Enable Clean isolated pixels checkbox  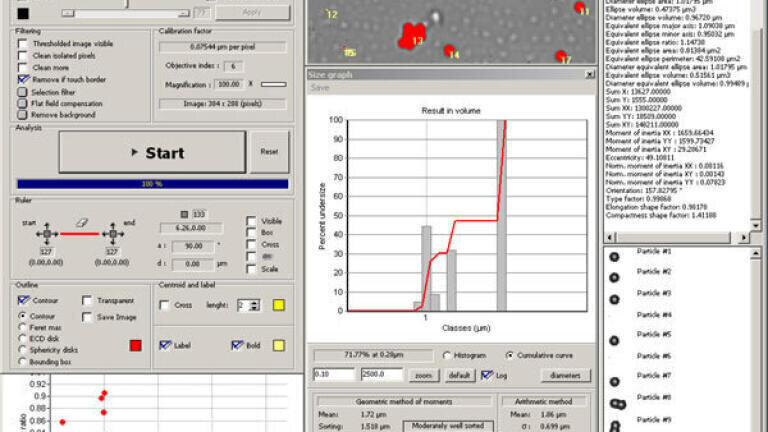tap(23, 55)
